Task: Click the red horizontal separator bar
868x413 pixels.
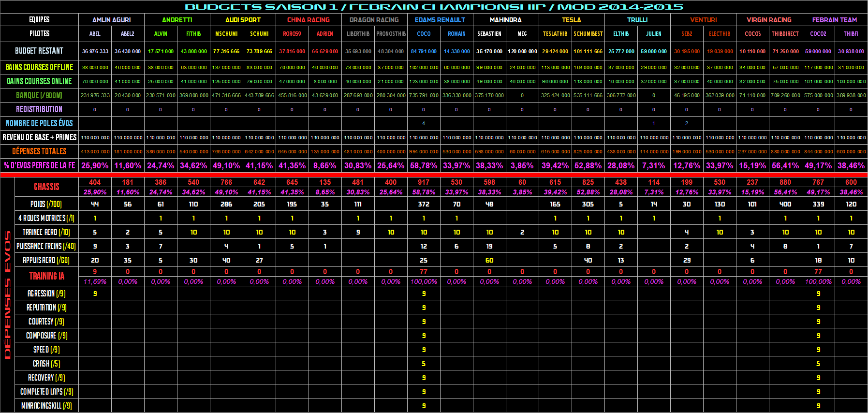Action: (434, 175)
